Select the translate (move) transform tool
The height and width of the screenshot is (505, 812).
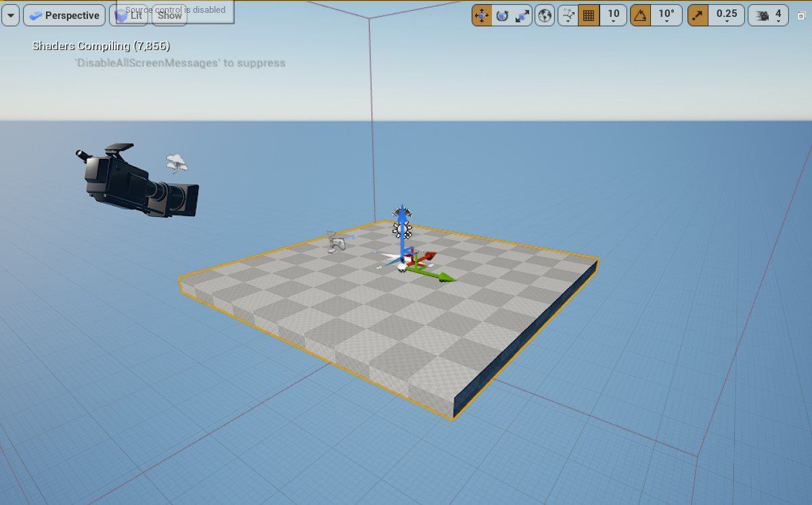pos(482,16)
